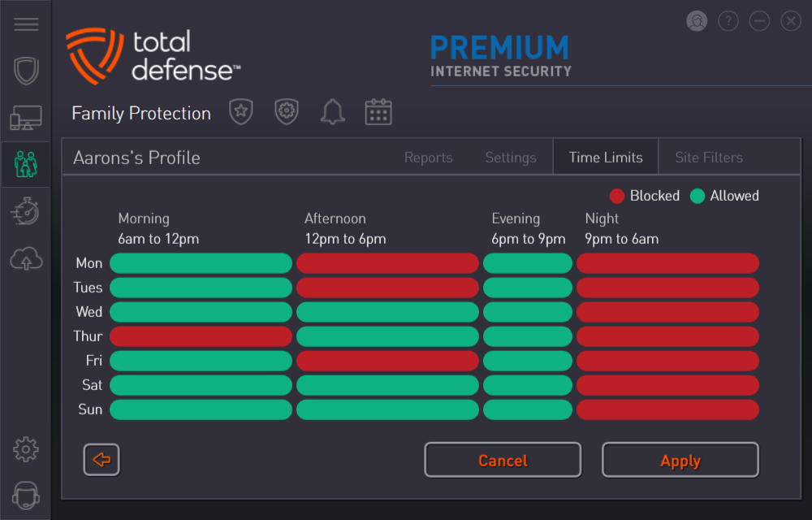Open settings gear at bottom of sidebar
The image size is (812, 520).
point(26,448)
